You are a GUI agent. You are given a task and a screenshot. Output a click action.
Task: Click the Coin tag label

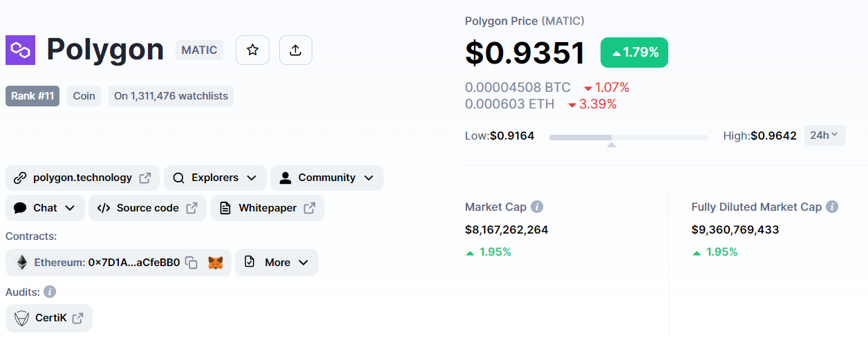[84, 96]
